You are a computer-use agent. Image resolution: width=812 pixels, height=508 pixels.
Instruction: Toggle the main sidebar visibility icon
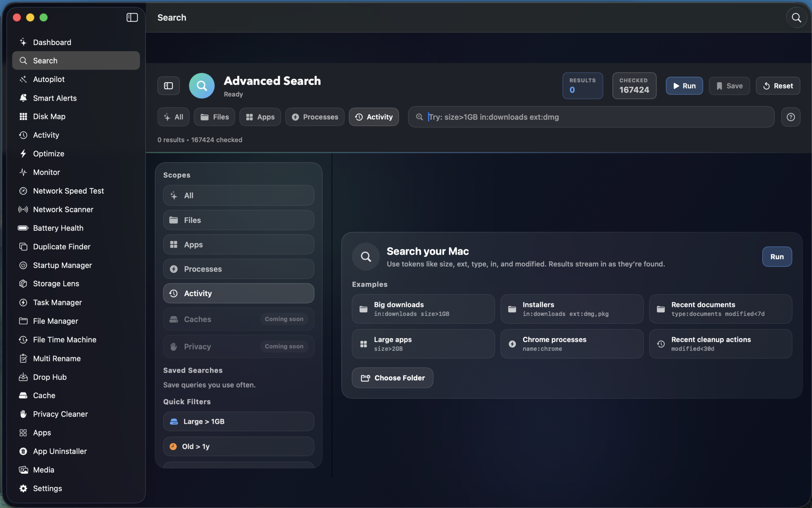click(x=132, y=17)
